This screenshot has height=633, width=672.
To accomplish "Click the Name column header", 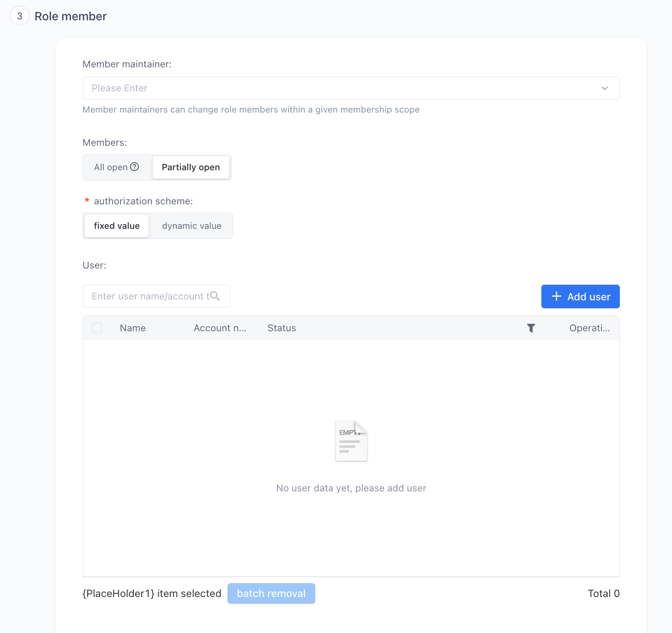I will click(133, 328).
